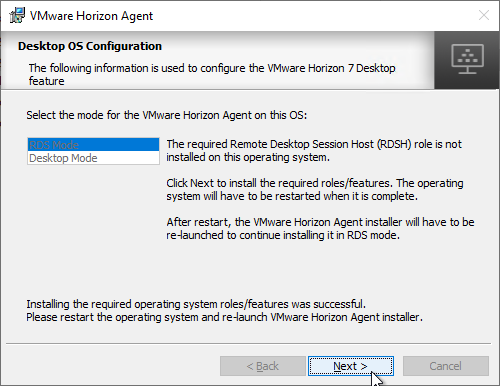Close the VMware Horizon Agent dialog
This screenshot has height=386, width=500.
484,15
